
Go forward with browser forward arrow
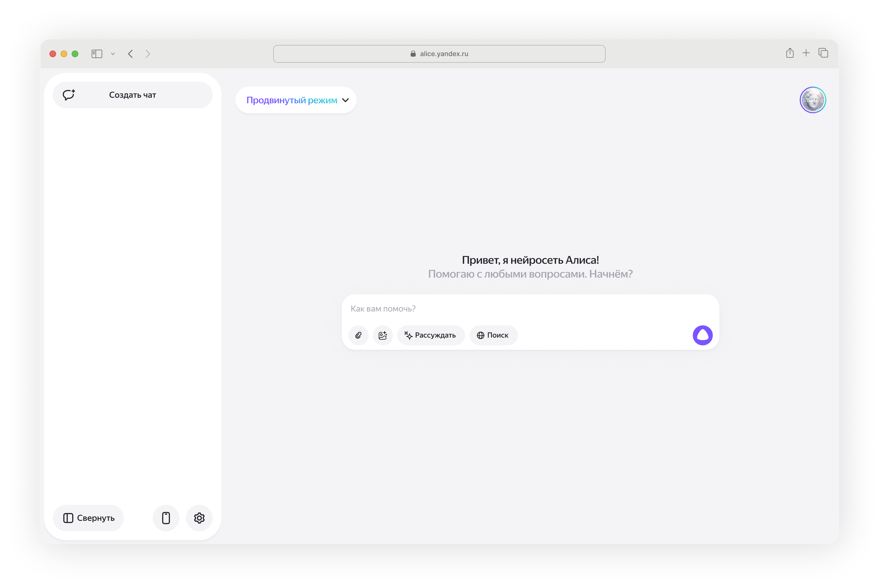point(148,54)
